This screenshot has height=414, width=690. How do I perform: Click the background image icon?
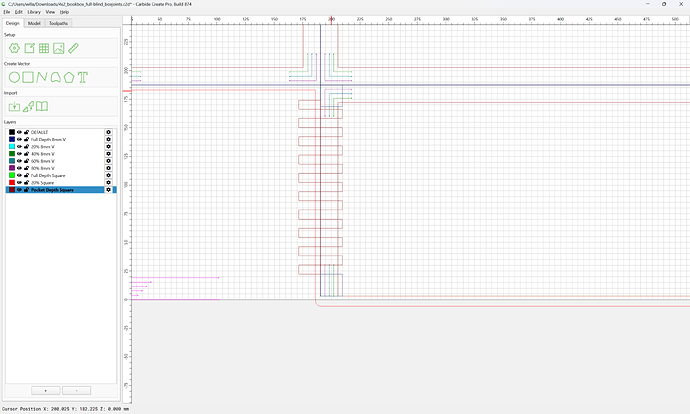tap(59, 48)
